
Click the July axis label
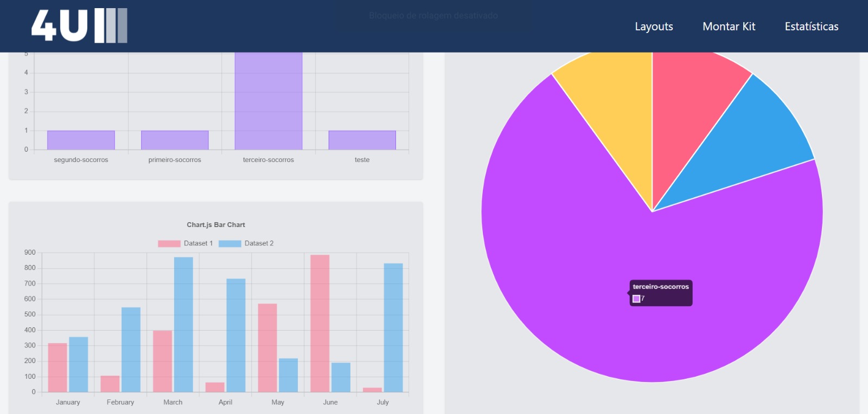(383, 402)
